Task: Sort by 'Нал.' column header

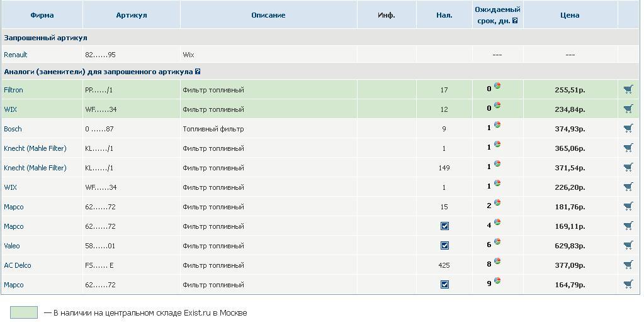Action: (x=444, y=15)
